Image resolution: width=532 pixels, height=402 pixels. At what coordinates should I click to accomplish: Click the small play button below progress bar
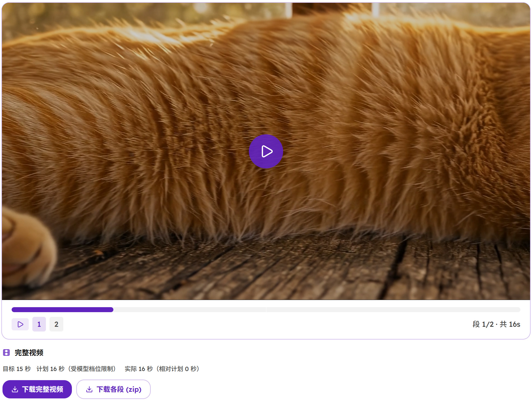pos(20,324)
